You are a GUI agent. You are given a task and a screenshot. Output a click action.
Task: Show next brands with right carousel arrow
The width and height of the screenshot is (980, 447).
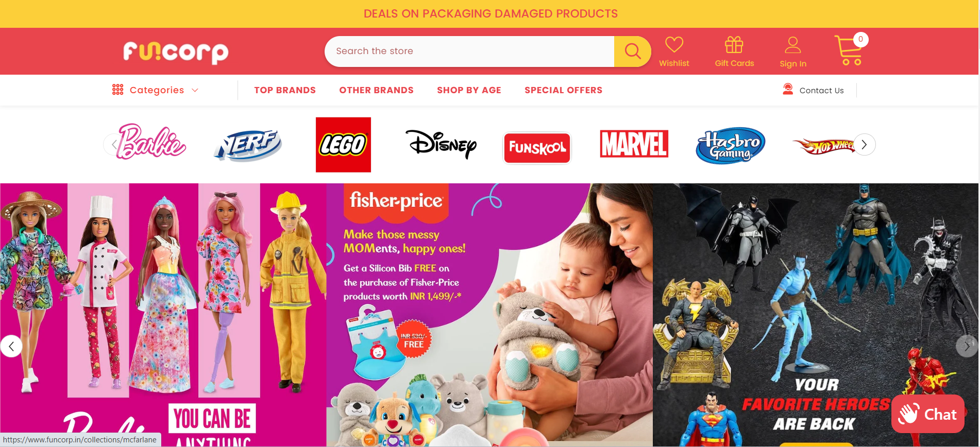click(864, 145)
